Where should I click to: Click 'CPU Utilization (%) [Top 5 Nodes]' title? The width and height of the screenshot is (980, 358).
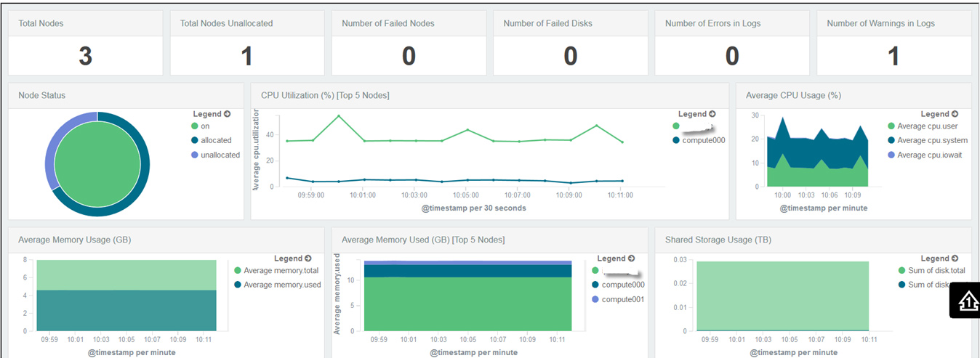tap(325, 95)
